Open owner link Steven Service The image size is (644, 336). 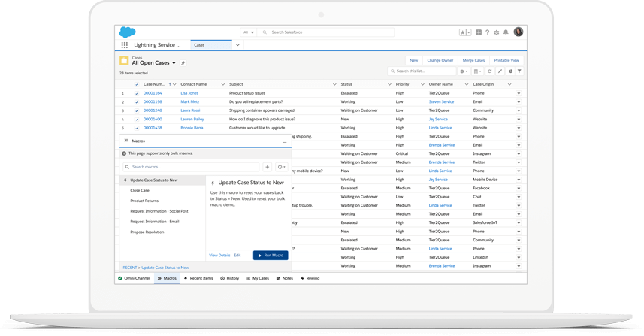click(x=441, y=102)
